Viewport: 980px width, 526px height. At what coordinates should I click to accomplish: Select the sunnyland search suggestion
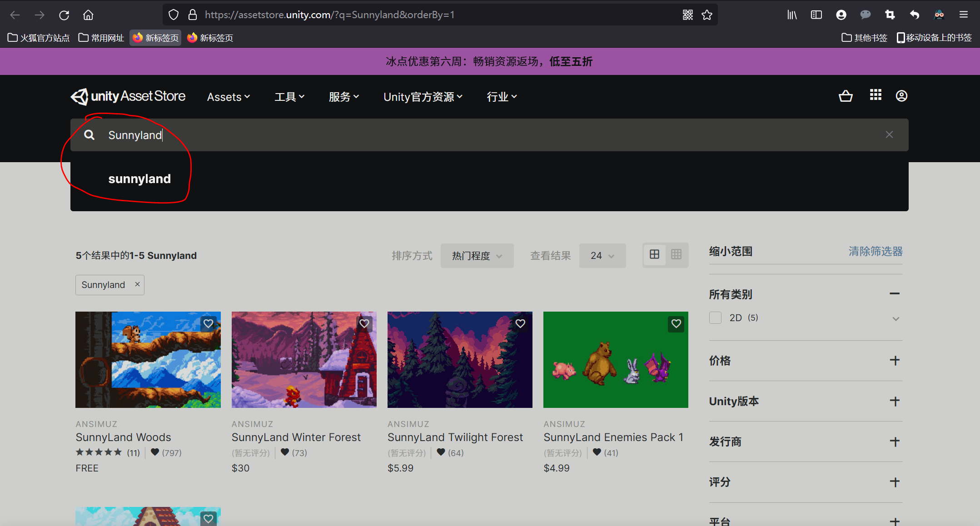(139, 179)
